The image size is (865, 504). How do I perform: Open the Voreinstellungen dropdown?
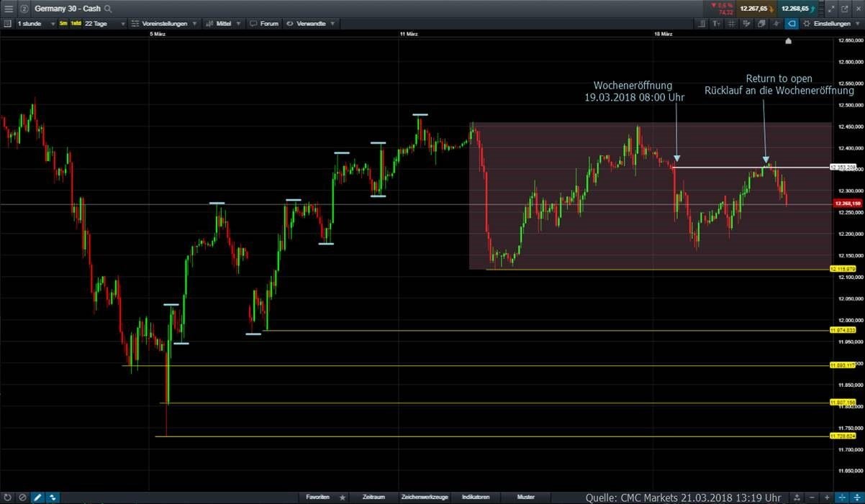pyautogui.click(x=165, y=24)
